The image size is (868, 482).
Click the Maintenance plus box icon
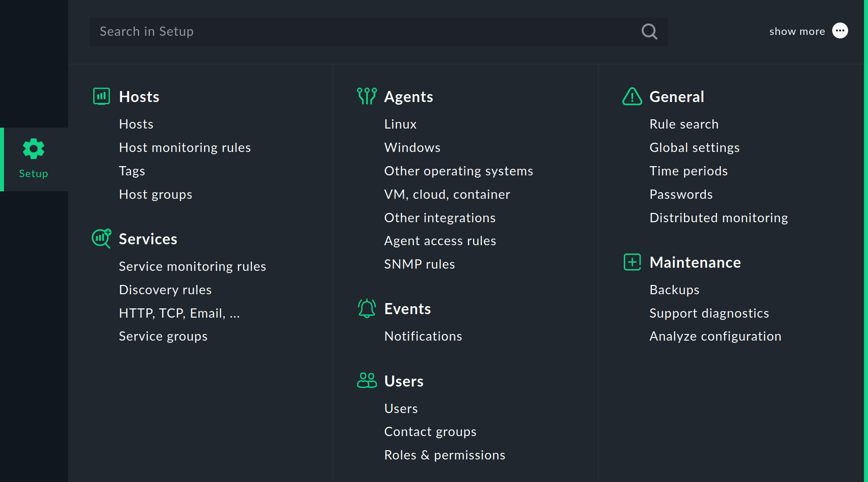point(632,262)
